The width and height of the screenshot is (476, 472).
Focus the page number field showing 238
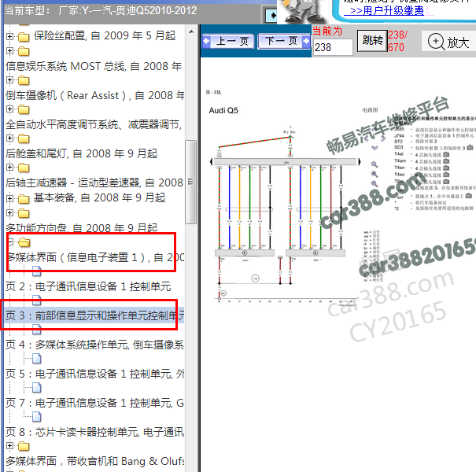(x=333, y=47)
